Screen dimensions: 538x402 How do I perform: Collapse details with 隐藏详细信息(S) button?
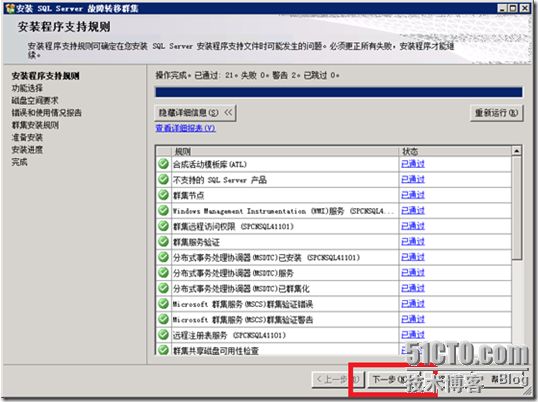tap(195, 113)
